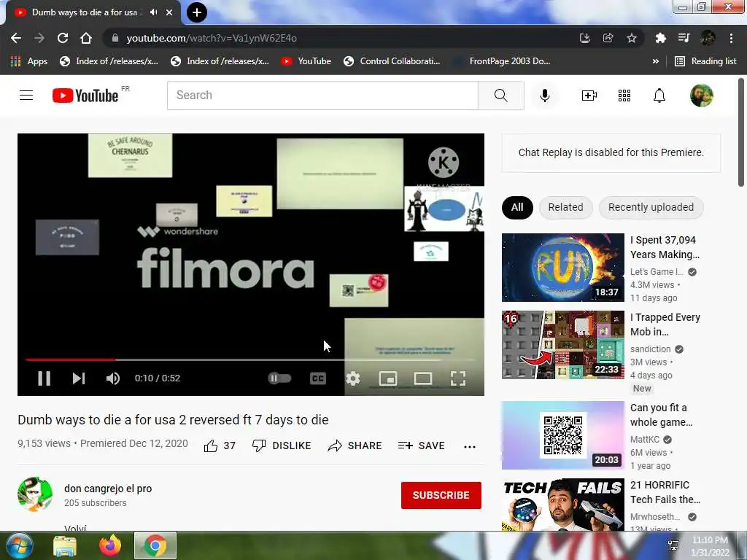Screen dimensions: 747x560
Task: Go to YouTube home via logo
Action: pos(85,96)
